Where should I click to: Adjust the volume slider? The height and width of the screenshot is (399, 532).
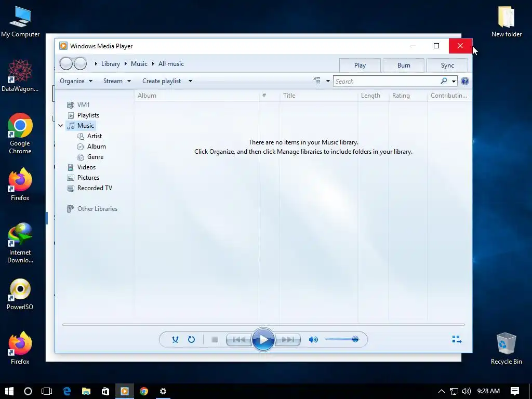click(342, 339)
